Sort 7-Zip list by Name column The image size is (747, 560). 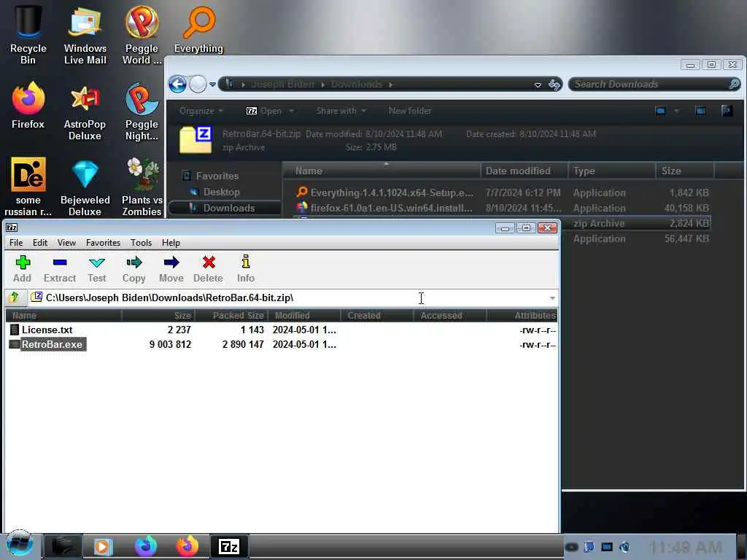[x=64, y=315]
